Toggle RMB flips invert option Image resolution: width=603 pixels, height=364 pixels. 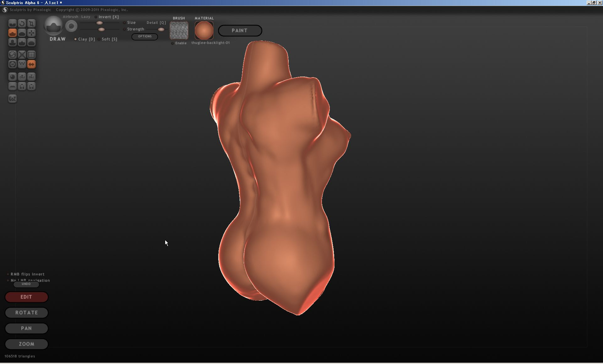click(26, 274)
